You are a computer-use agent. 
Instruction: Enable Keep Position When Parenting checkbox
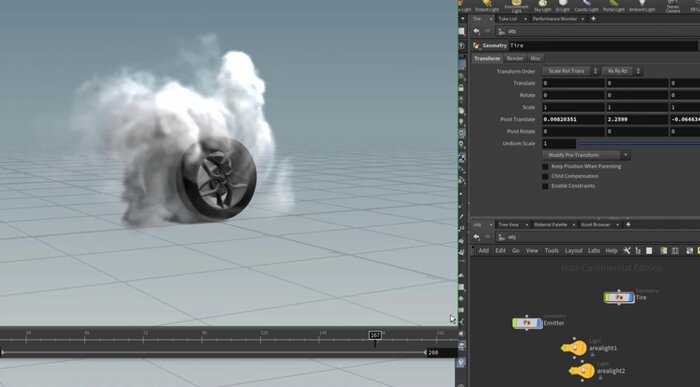545,166
